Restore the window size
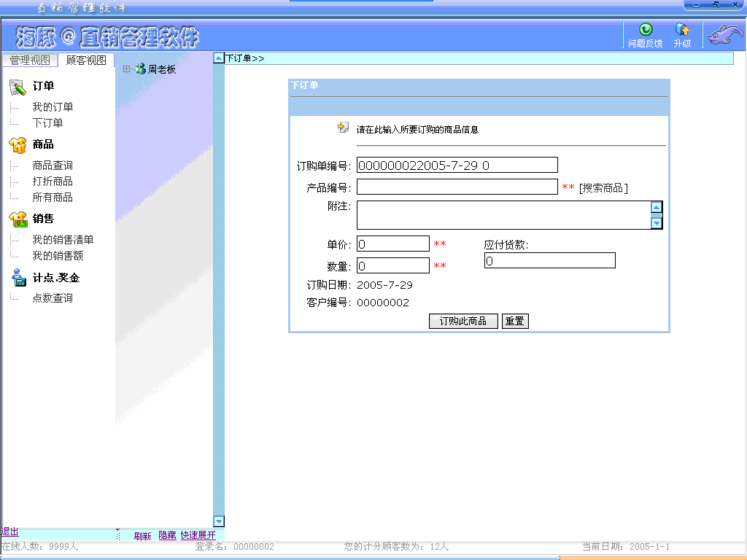Viewport: 747px width, 560px height. [716, 5]
